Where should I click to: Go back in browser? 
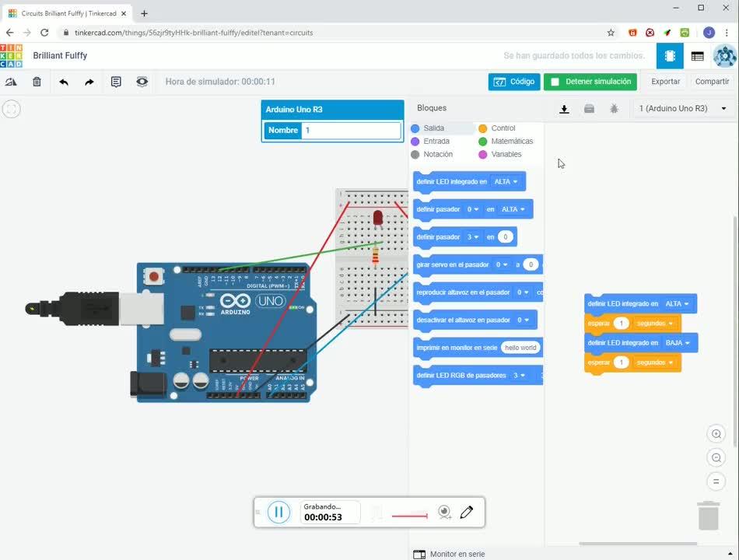pyautogui.click(x=10, y=33)
